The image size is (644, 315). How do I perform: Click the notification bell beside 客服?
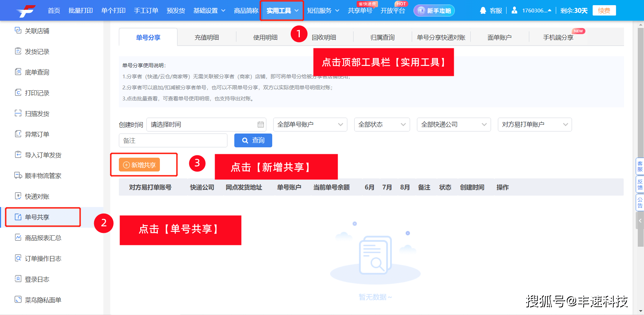[483, 10]
